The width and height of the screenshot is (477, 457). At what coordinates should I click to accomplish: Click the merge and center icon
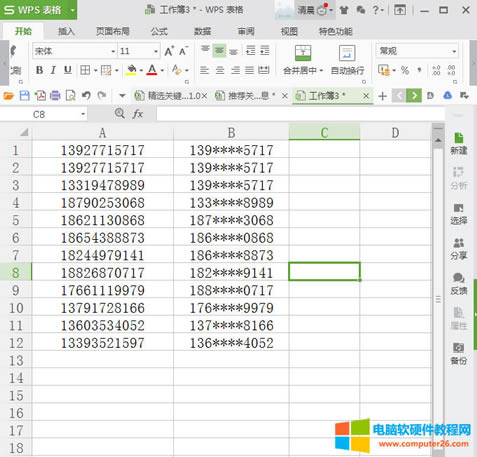303,53
